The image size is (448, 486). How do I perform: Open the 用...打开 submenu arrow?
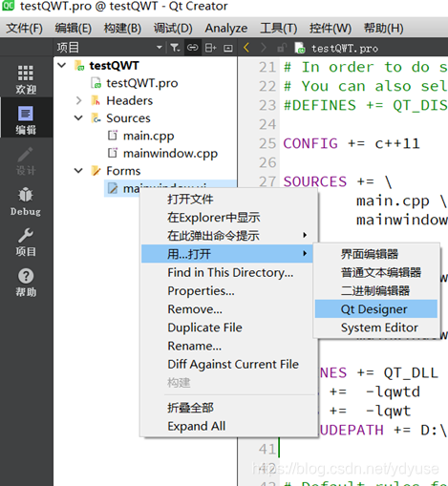[x=305, y=254]
